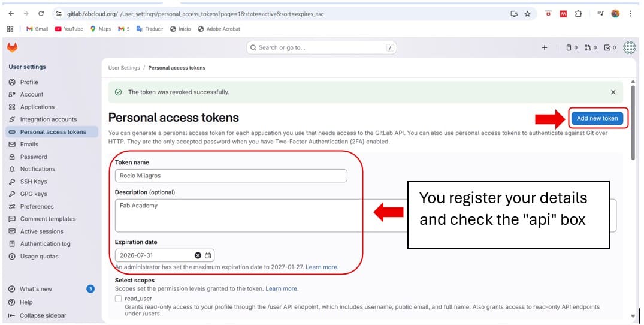644x325 pixels.
Task: Open the Notifications settings page
Action: click(x=37, y=169)
